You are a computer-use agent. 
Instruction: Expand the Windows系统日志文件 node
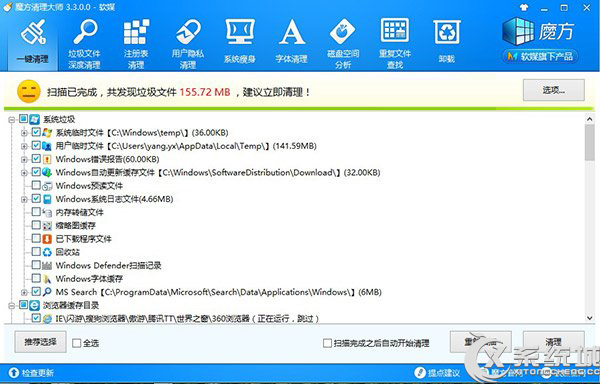(x=24, y=199)
